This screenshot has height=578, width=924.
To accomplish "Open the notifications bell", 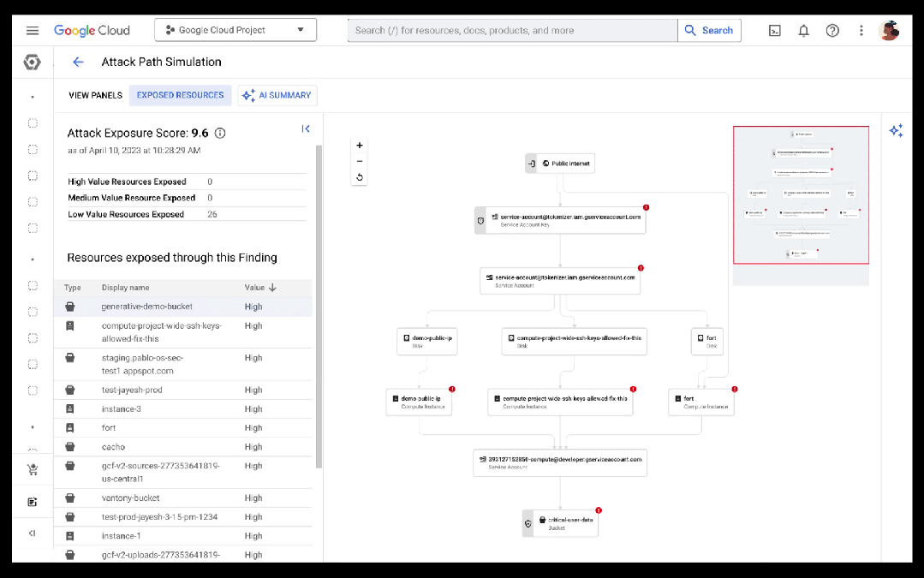I will (803, 31).
